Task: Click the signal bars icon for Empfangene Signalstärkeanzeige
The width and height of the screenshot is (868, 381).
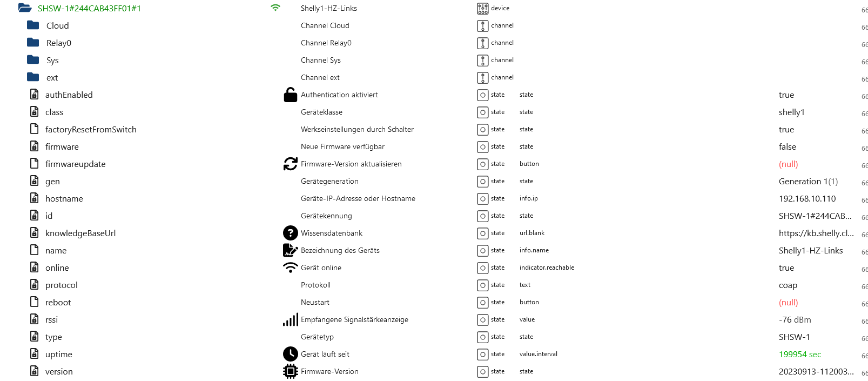Action: [x=291, y=319]
